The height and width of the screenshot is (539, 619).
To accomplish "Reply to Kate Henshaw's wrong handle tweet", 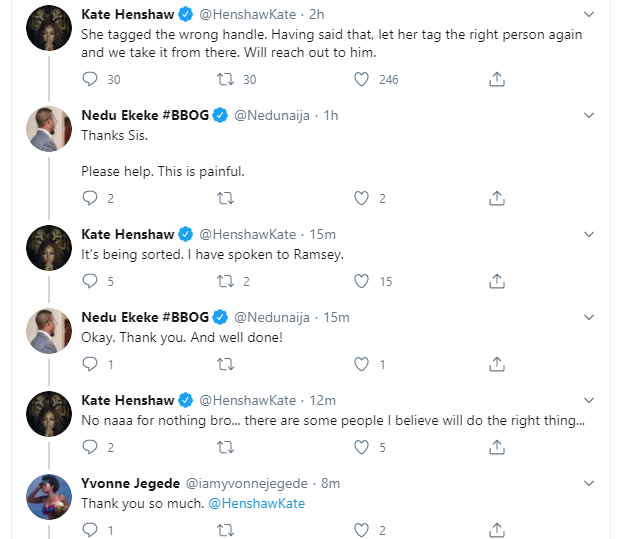I will pyautogui.click(x=90, y=80).
